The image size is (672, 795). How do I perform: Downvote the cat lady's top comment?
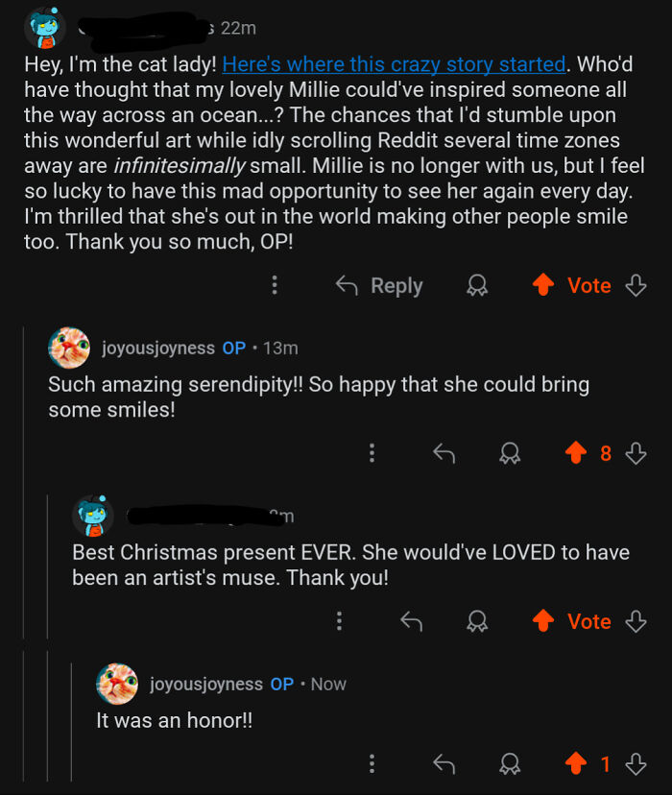[x=636, y=285]
